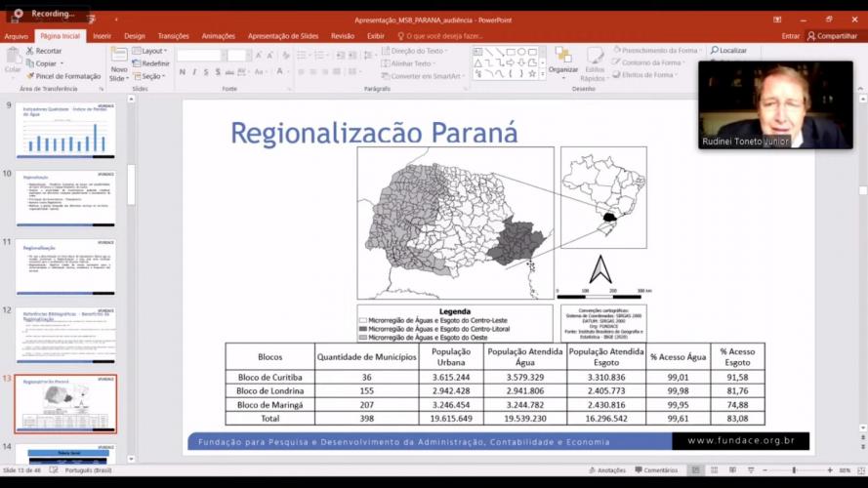Screen dimensions: 868x488
Task: Open Anotações notes pane in status bar
Action: click(607, 470)
